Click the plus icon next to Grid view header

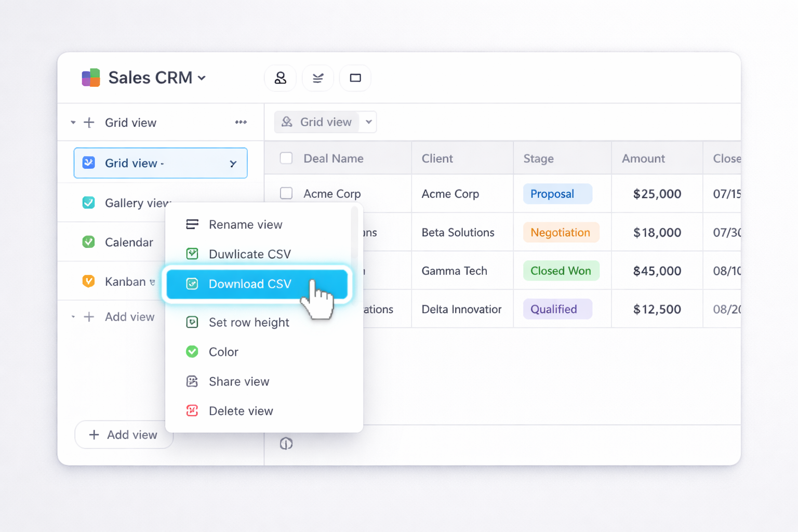[x=89, y=123]
